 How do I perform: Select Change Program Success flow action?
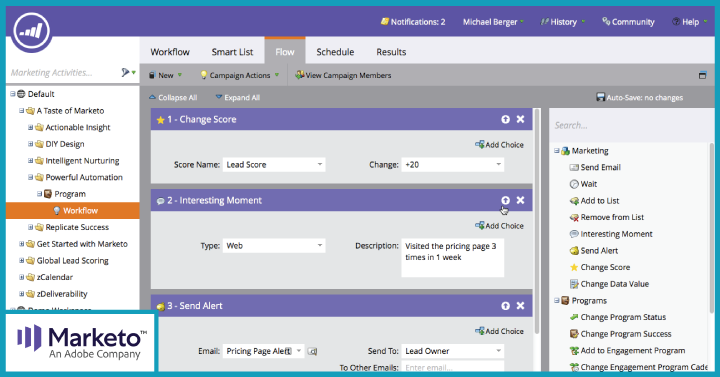[x=620, y=334]
